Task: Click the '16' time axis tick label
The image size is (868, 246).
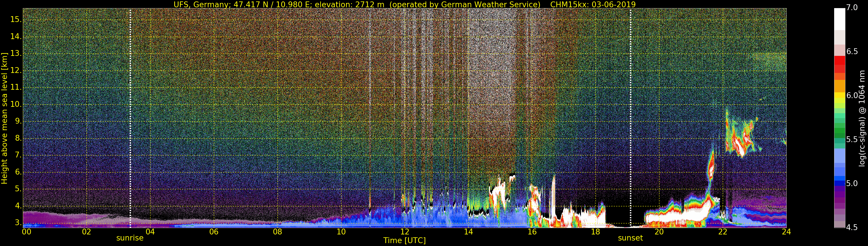Action: (532, 232)
